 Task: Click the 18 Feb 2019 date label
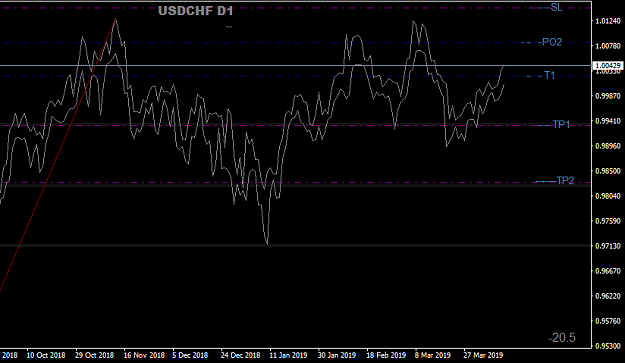point(386,355)
